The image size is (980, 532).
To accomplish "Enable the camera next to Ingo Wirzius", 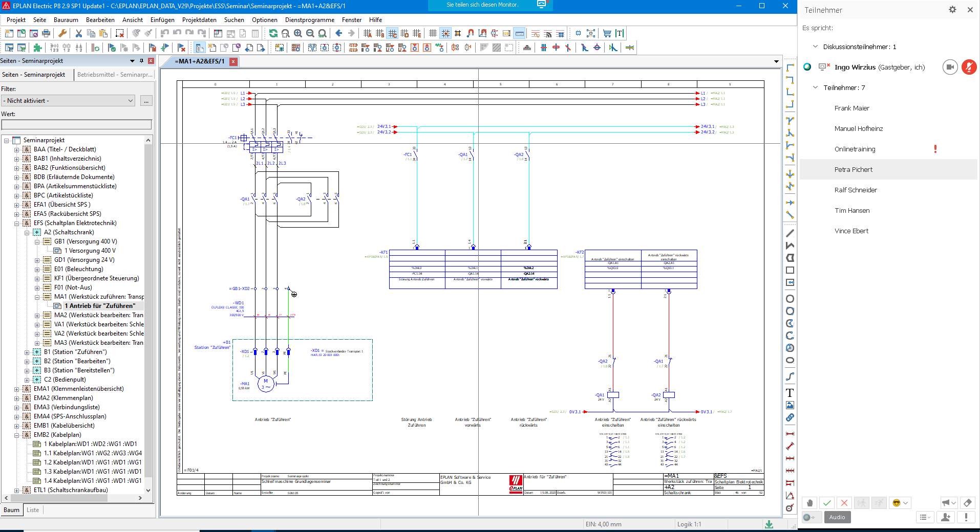I will (x=950, y=66).
